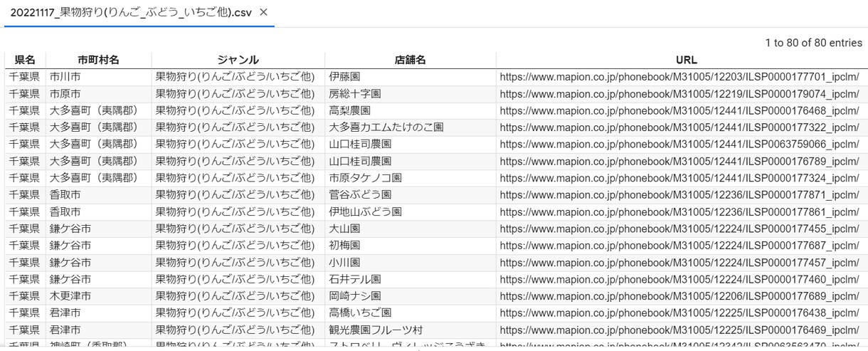Click 大多喜町 cell in 市原タケノコ園 row
Screen dimensions: 868x351
pyautogui.click(x=98, y=178)
